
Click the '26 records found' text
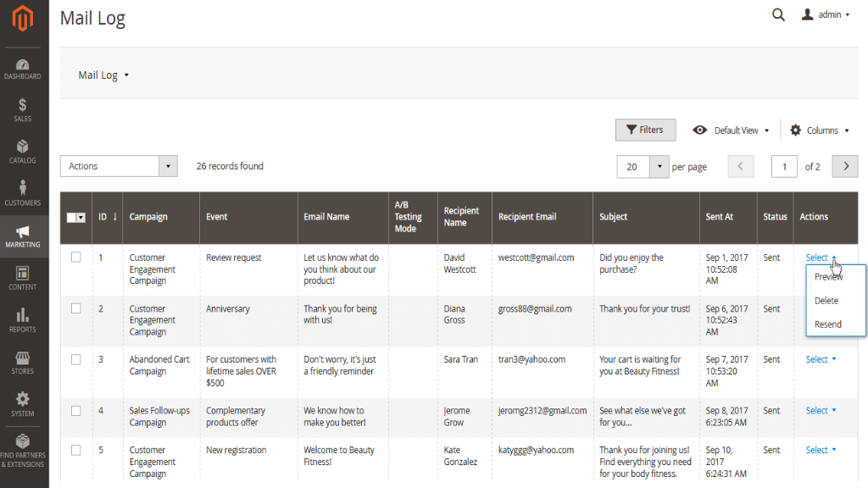(x=230, y=166)
